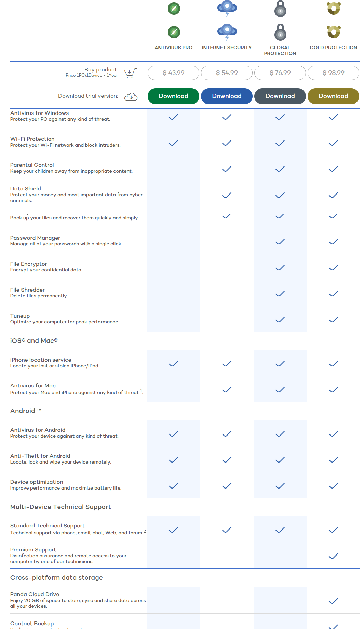Viewport: 364px width, 629px height.
Task: Click the cloud download trial icon
Action: tap(131, 97)
